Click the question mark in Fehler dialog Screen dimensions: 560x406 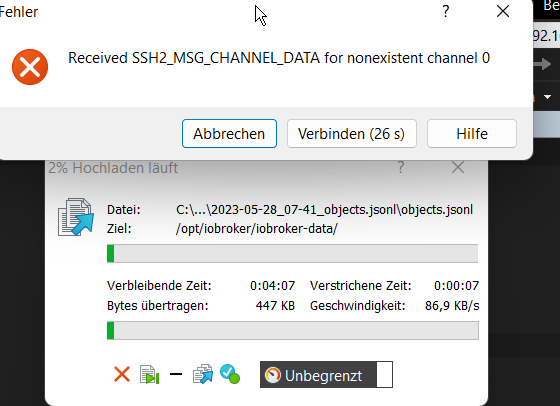[446, 11]
